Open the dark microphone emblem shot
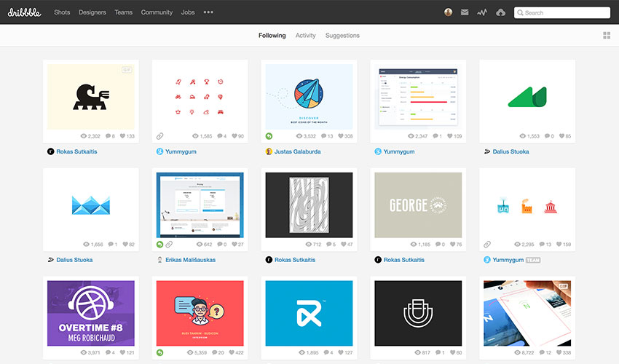Screen dimensions: 619x364 coord(418,313)
